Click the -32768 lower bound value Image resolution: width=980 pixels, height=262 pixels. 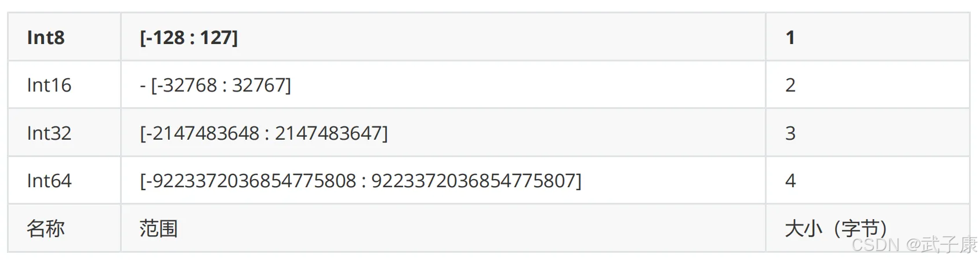point(190,85)
